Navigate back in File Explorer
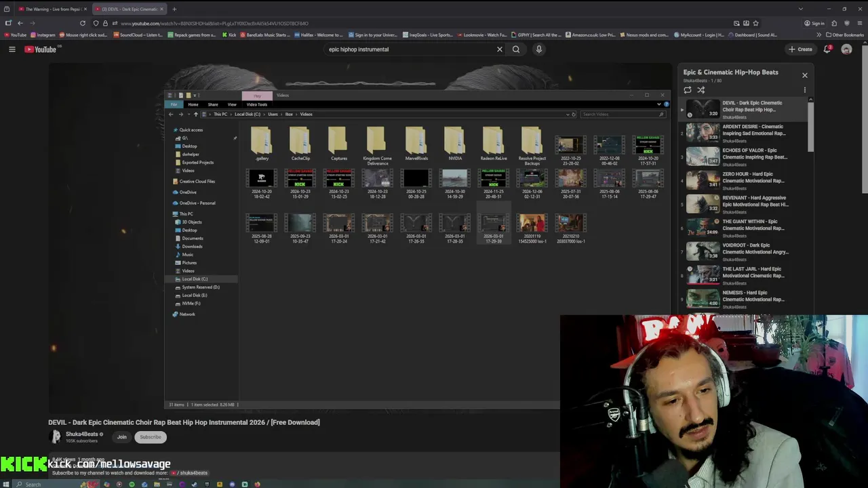The image size is (868, 488). tap(171, 114)
